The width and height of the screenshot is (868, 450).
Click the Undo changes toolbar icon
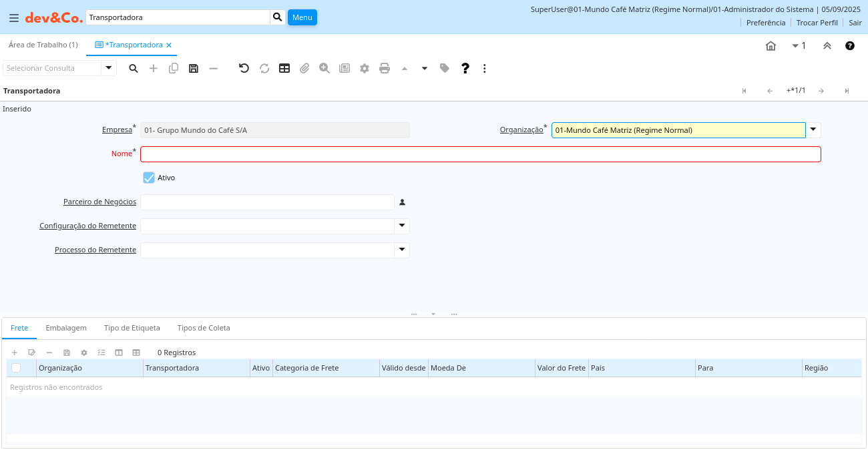tap(244, 68)
